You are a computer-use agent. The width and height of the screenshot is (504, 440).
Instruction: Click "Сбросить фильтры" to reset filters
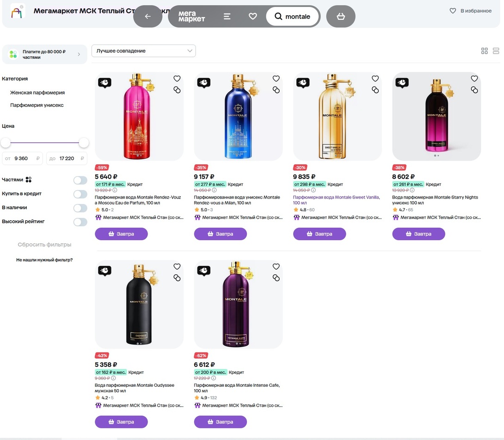click(44, 245)
